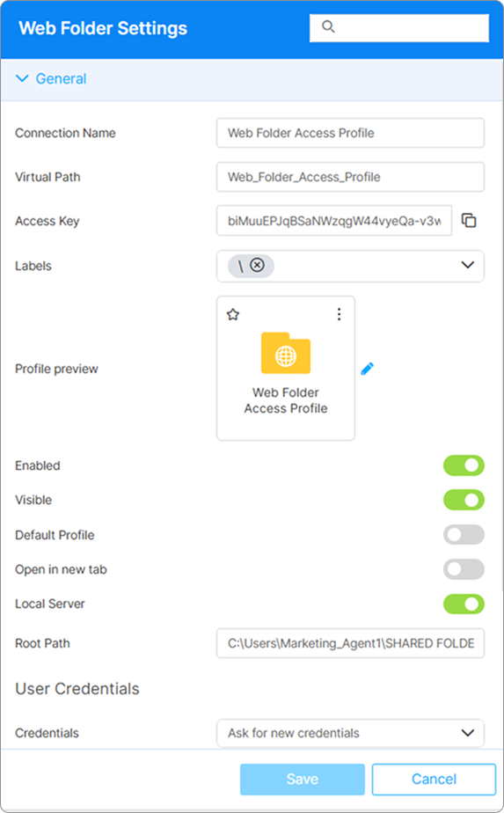
Task: Click the User Credentials heading
Action: coord(77,689)
